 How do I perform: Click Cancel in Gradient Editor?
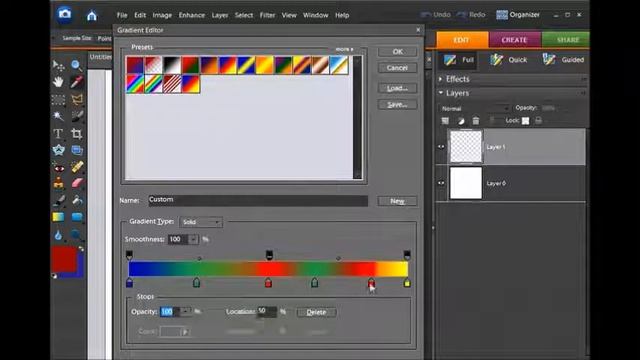tap(397, 68)
